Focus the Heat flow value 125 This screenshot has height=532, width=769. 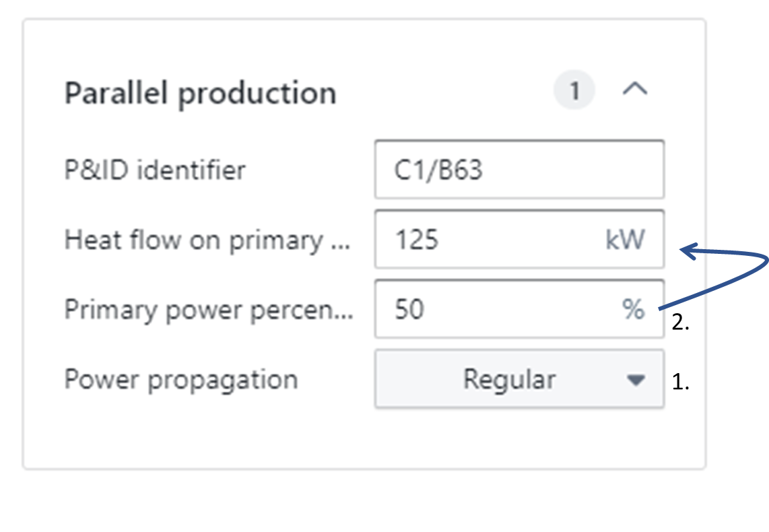pyautogui.click(x=417, y=240)
